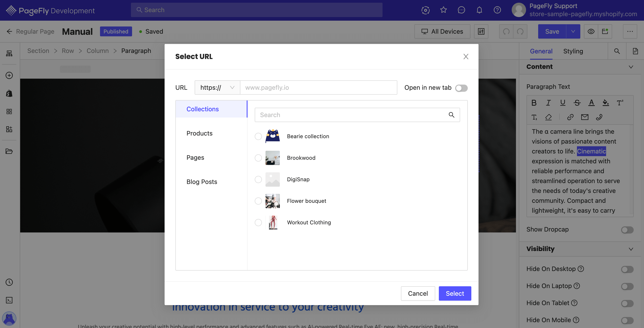This screenshot has height=328, width=644.
Task: Click the email link icon
Action: coord(585,117)
